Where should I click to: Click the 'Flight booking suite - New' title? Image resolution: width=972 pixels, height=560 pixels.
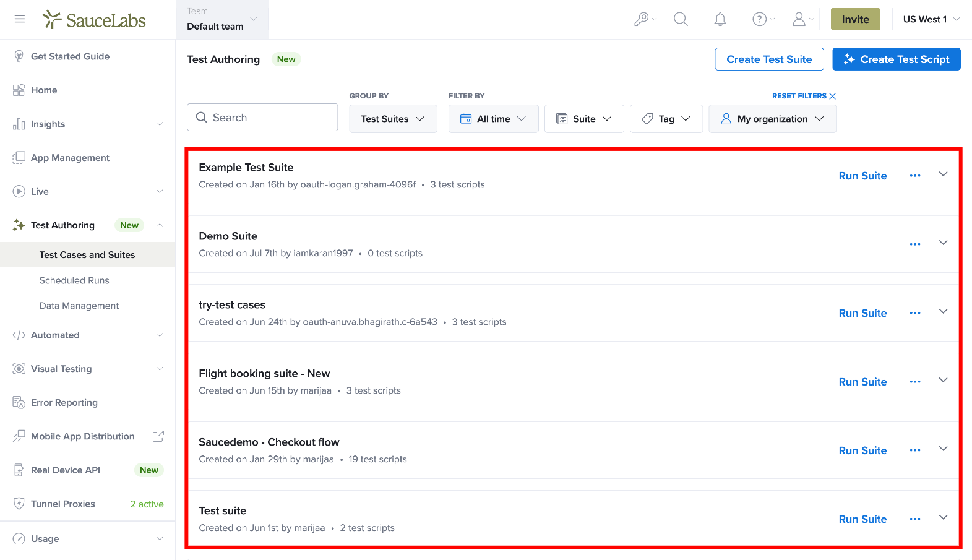point(264,374)
